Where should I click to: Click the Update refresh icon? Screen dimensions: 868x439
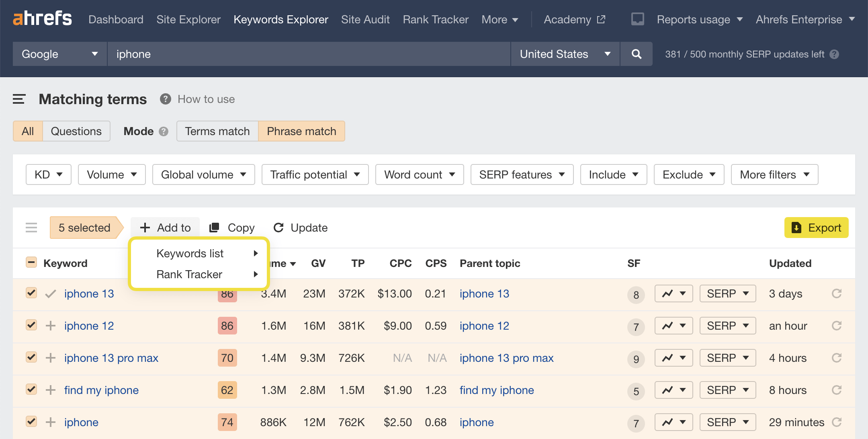[279, 228]
